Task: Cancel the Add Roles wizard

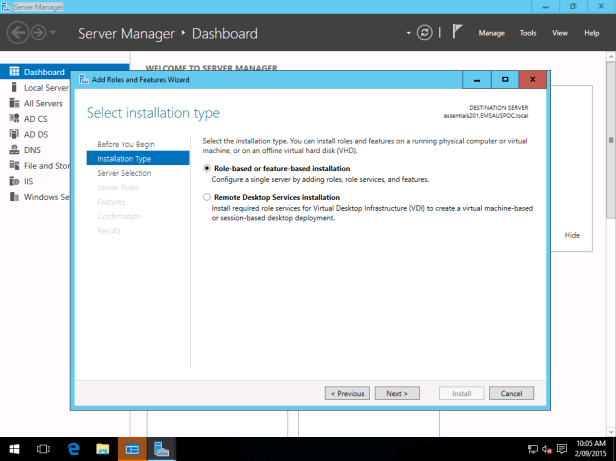Action: point(511,393)
